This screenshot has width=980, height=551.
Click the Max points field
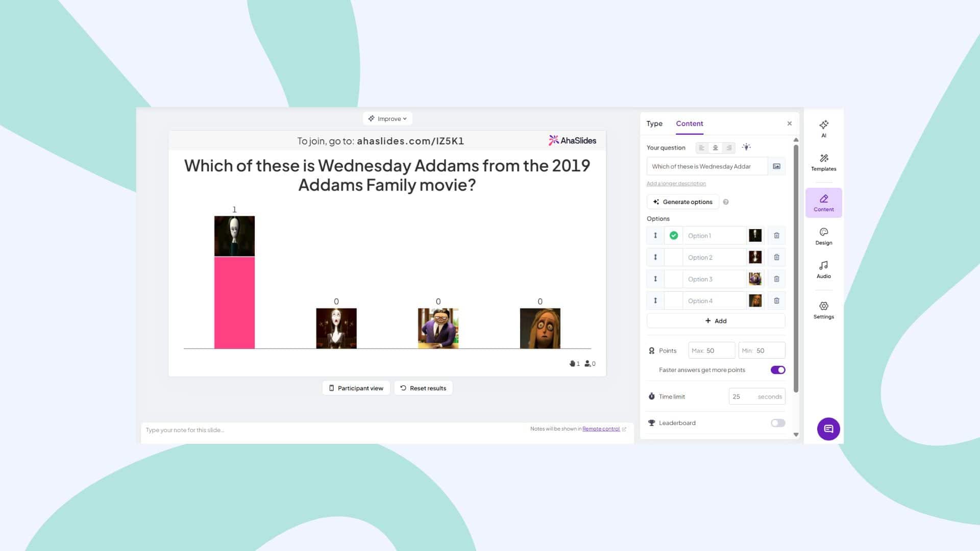[712, 350]
